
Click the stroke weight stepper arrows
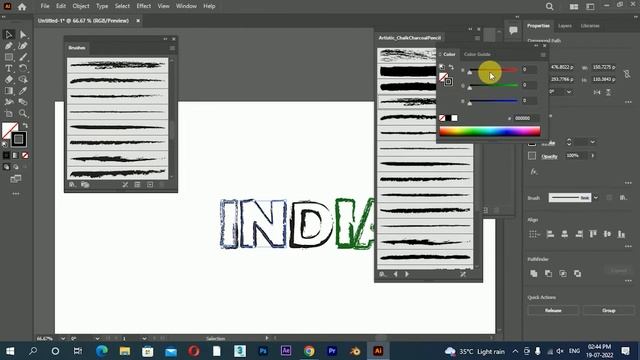coord(569,142)
